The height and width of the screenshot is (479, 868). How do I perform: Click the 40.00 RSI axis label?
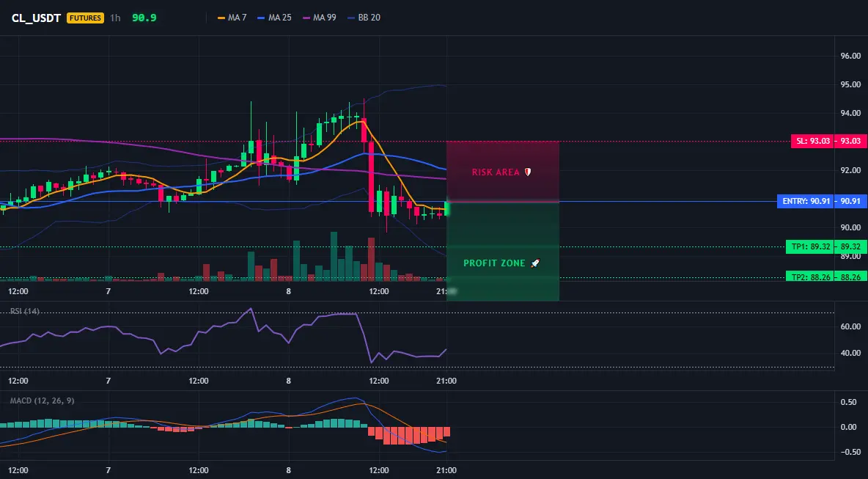click(851, 353)
